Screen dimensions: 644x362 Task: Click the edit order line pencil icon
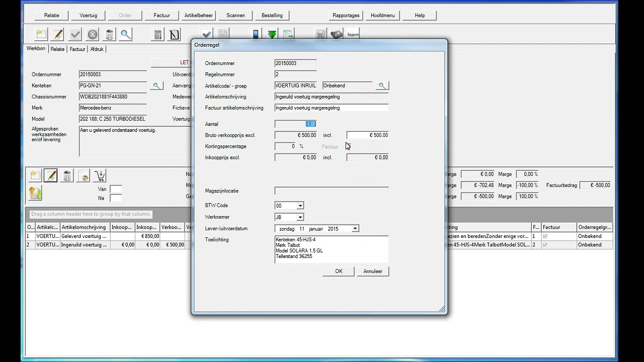click(51, 175)
